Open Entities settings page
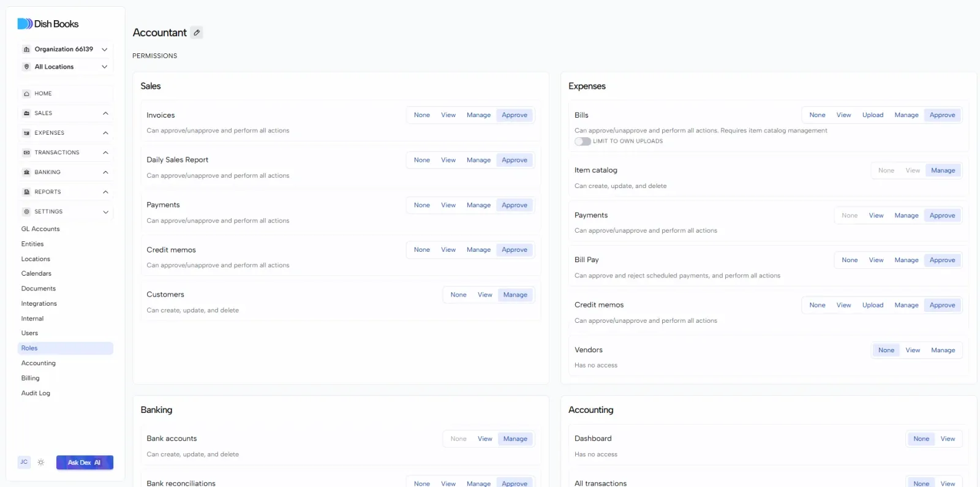Viewport: 980px width, 487px height. click(x=32, y=244)
